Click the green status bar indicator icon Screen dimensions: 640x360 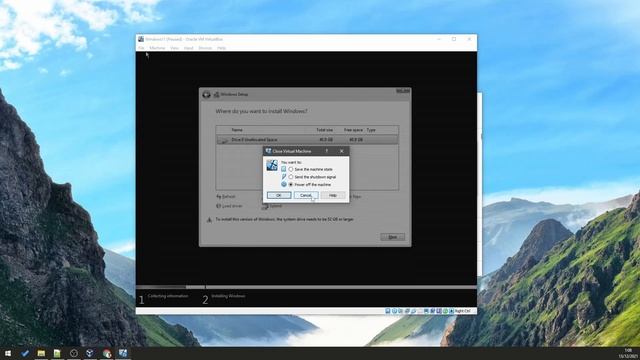click(445, 311)
